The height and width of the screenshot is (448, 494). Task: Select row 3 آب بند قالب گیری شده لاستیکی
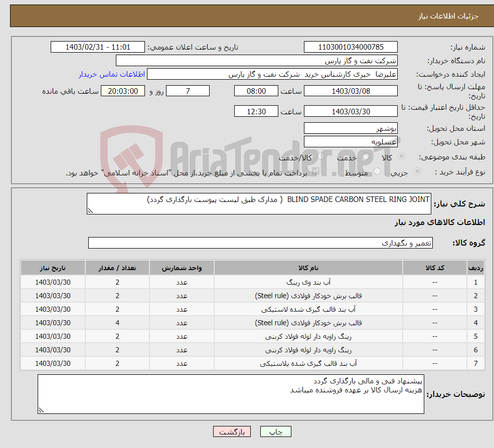tap(308, 310)
